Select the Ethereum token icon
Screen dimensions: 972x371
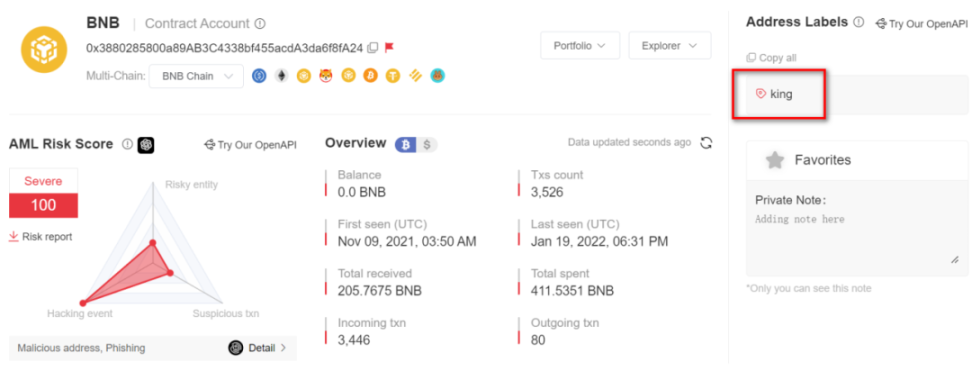[281, 76]
